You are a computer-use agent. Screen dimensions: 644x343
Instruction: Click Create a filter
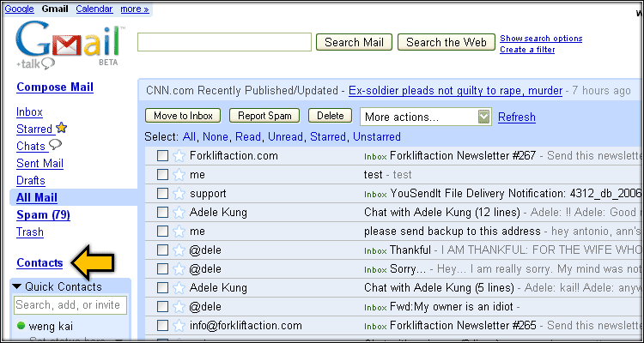pos(527,50)
